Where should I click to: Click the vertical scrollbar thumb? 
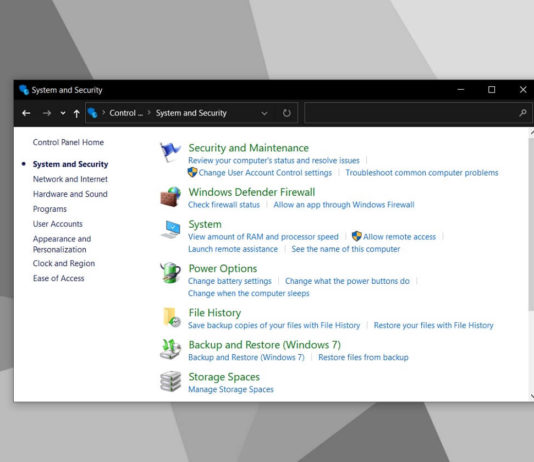(x=531, y=224)
